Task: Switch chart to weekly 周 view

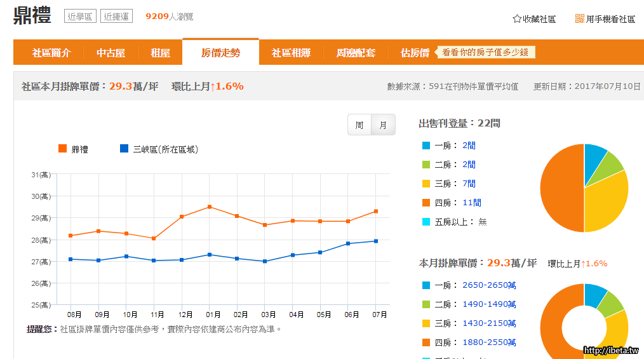Action: (x=359, y=125)
